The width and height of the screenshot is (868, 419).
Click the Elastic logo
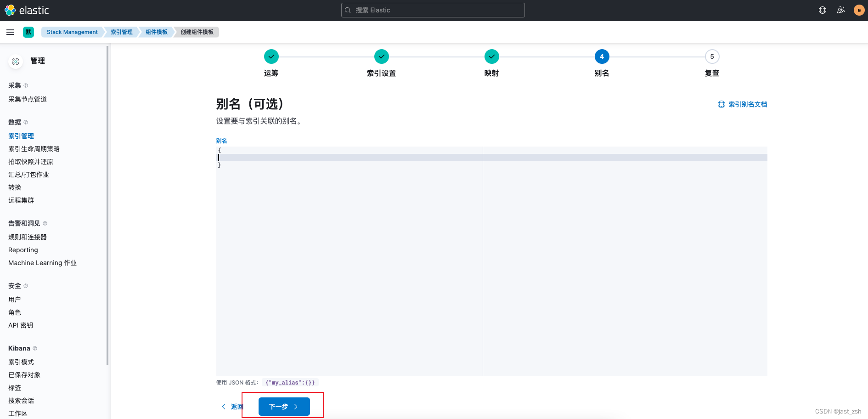[27, 10]
